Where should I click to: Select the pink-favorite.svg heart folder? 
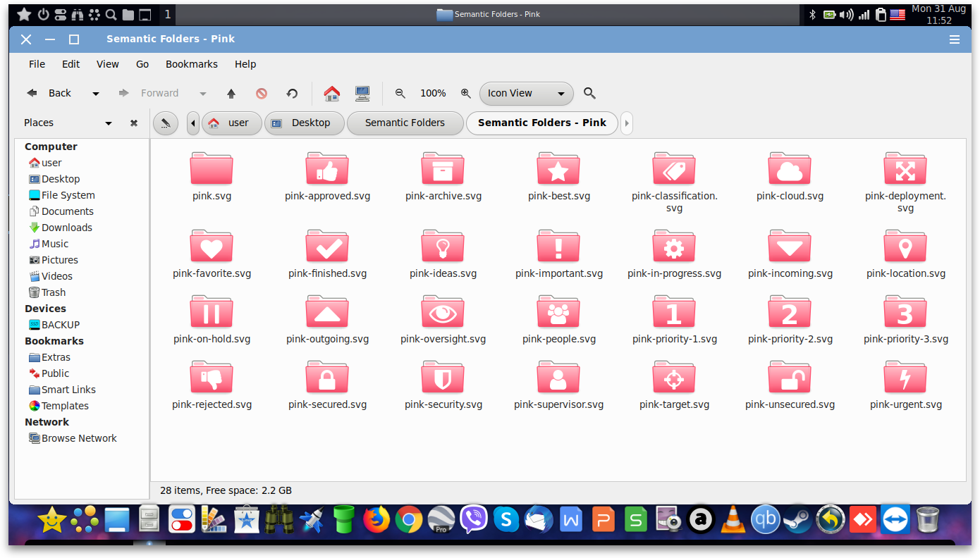212,247
